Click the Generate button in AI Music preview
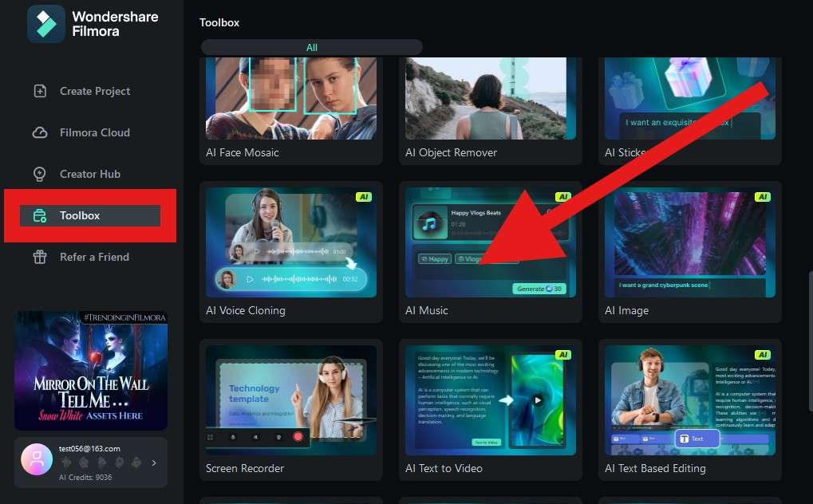Image resolution: width=813 pixels, height=504 pixels. click(x=539, y=289)
